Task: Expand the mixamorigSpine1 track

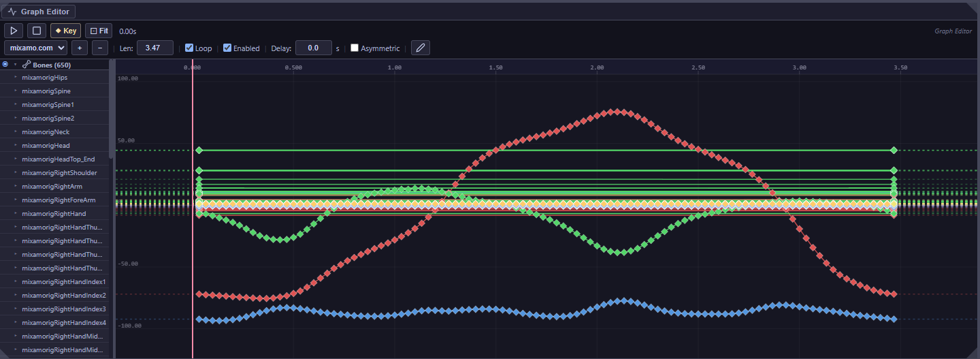Action: point(15,105)
